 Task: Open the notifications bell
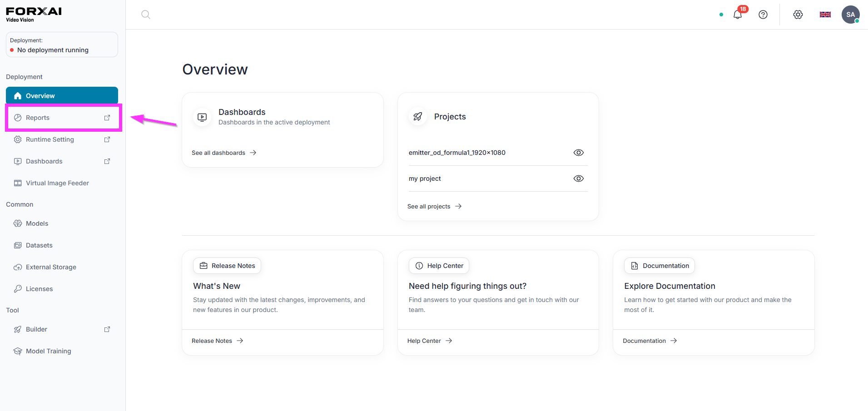(738, 15)
